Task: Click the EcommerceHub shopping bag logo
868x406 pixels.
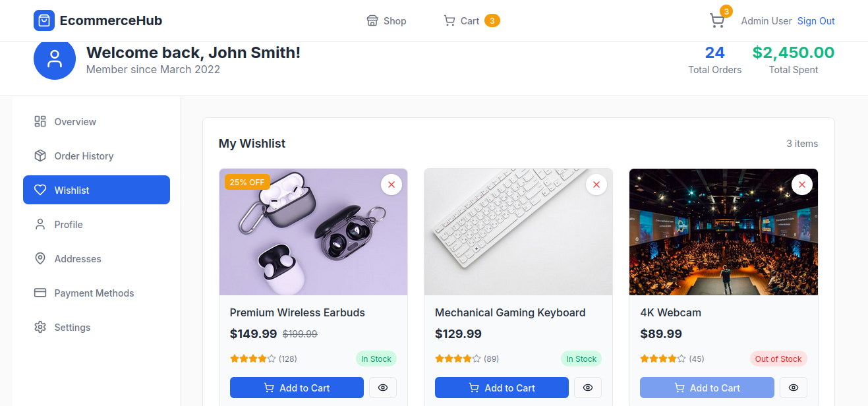Action: [x=44, y=20]
